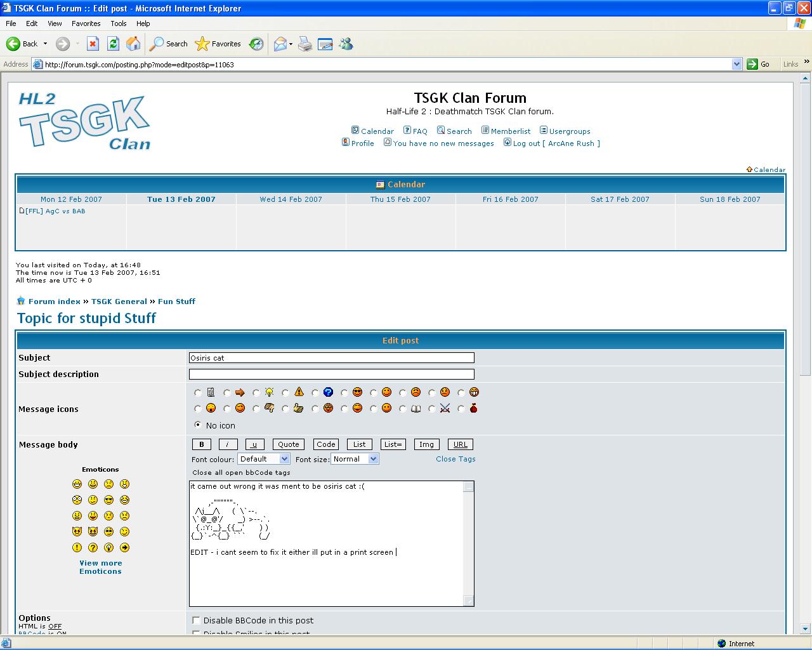Click the HL2 TSGK Clan logo
812x650 pixels.
coord(84,121)
